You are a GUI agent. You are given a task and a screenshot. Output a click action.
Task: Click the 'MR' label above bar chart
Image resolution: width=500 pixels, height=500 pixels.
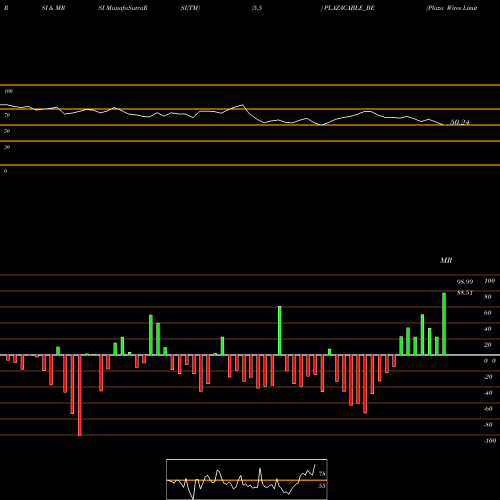point(446,260)
